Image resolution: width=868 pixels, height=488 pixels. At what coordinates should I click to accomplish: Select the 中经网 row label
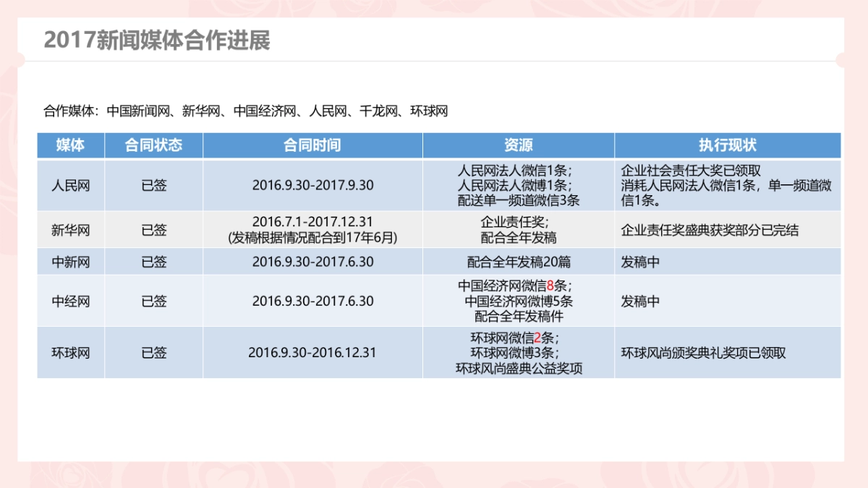click(x=71, y=301)
